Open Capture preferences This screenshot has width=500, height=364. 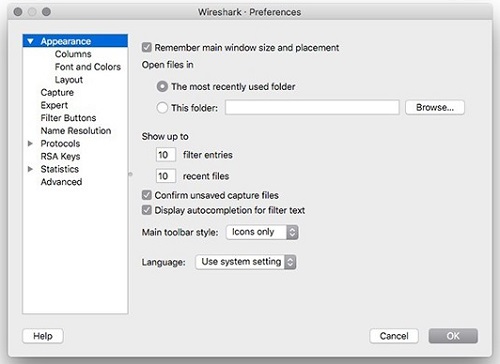[x=57, y=92]
